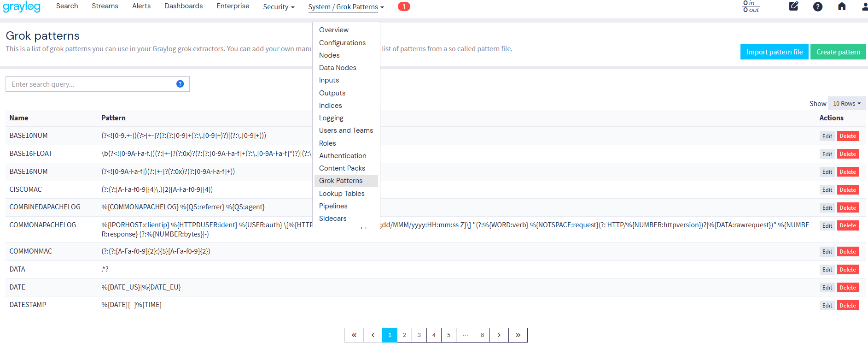This screenshot has width=868, height=343.
Task: Collapse the System / Grok Patterns dropdown
Action: (x=346, y=7)
